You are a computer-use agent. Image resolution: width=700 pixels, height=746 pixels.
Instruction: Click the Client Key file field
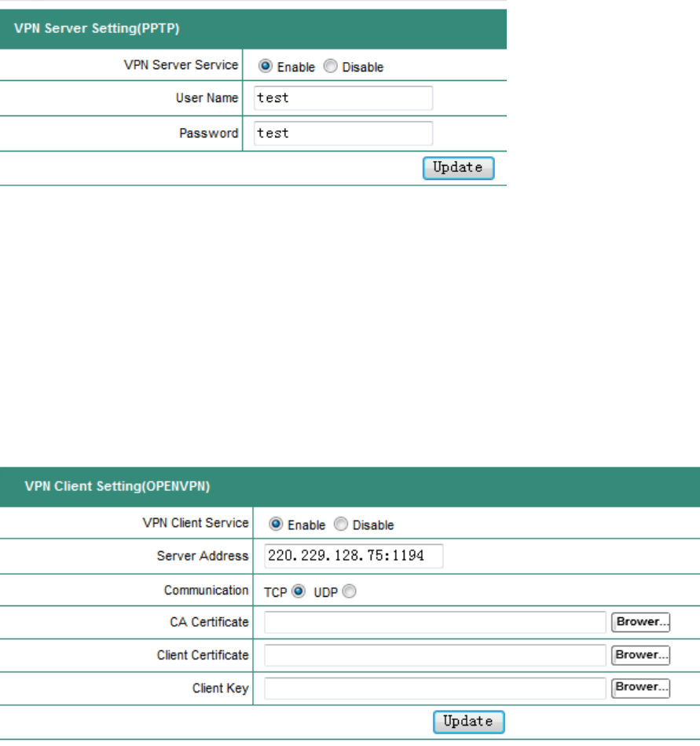tap(435, 688)
